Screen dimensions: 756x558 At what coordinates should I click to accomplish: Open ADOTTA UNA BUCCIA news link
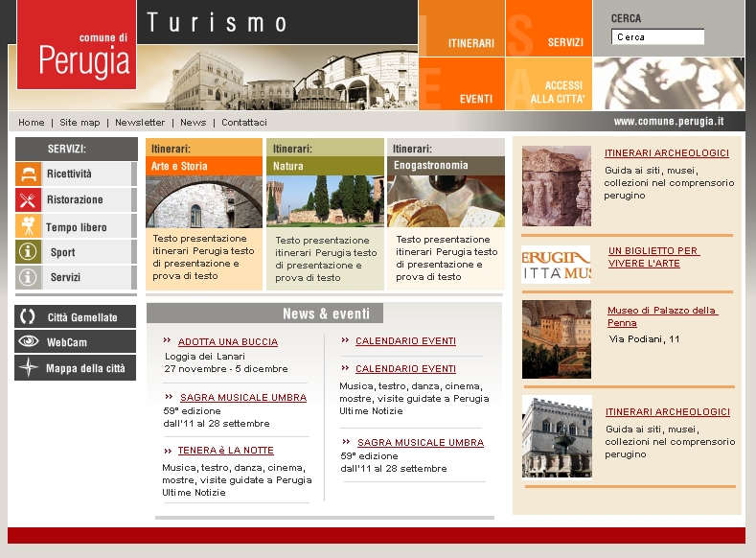pos(228,342)
